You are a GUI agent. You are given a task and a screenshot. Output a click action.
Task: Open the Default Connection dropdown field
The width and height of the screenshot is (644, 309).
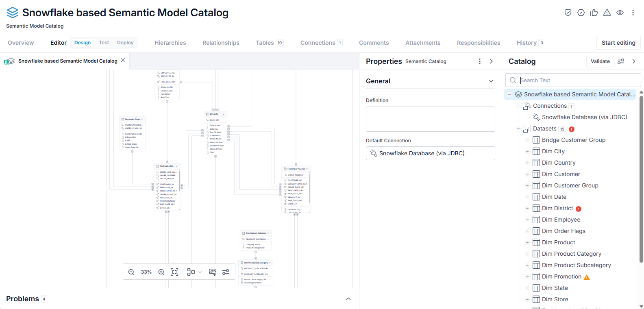coord(430,153)
